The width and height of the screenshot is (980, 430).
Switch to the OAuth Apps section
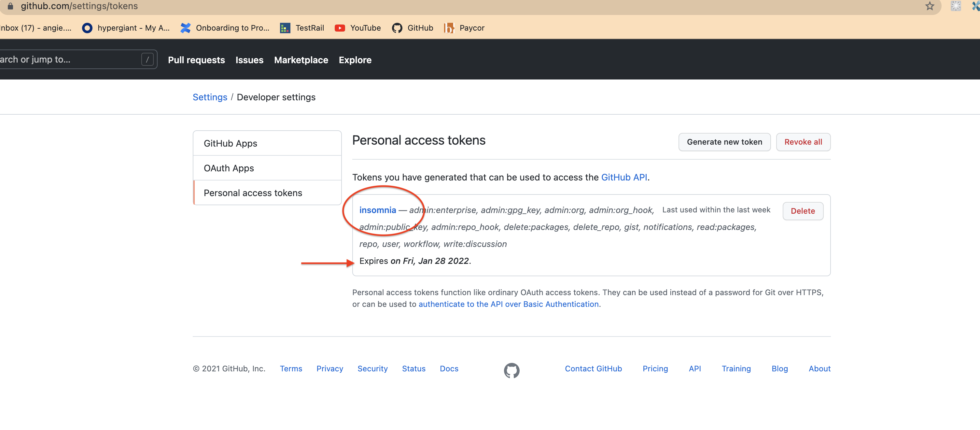coord(229,168)
